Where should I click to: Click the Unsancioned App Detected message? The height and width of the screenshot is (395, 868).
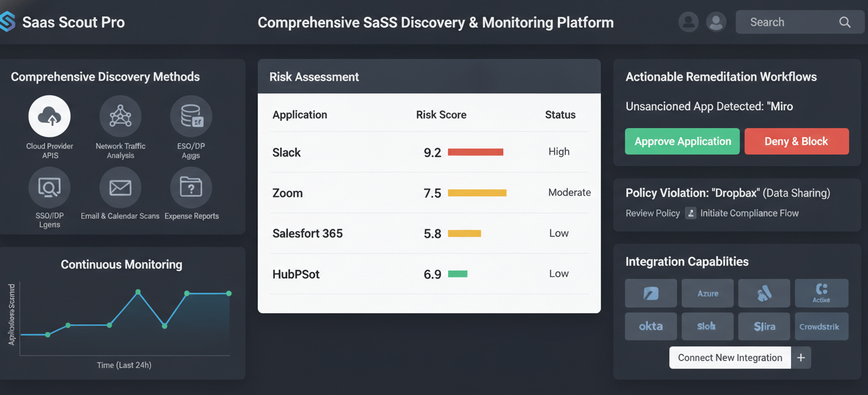coord(709,106)
